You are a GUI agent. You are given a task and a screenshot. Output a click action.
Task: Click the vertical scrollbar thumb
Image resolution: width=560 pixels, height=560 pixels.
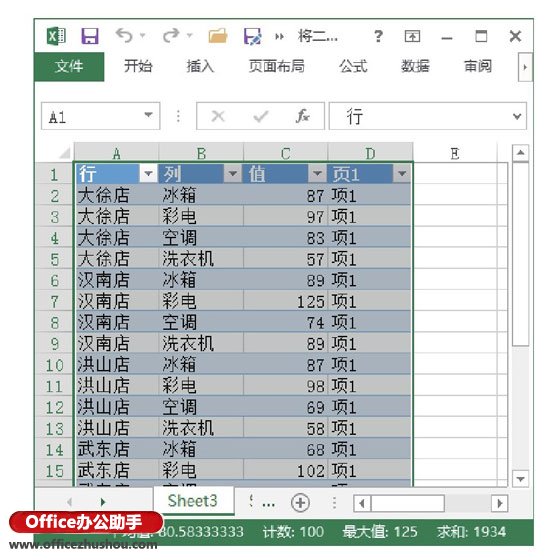520,254
